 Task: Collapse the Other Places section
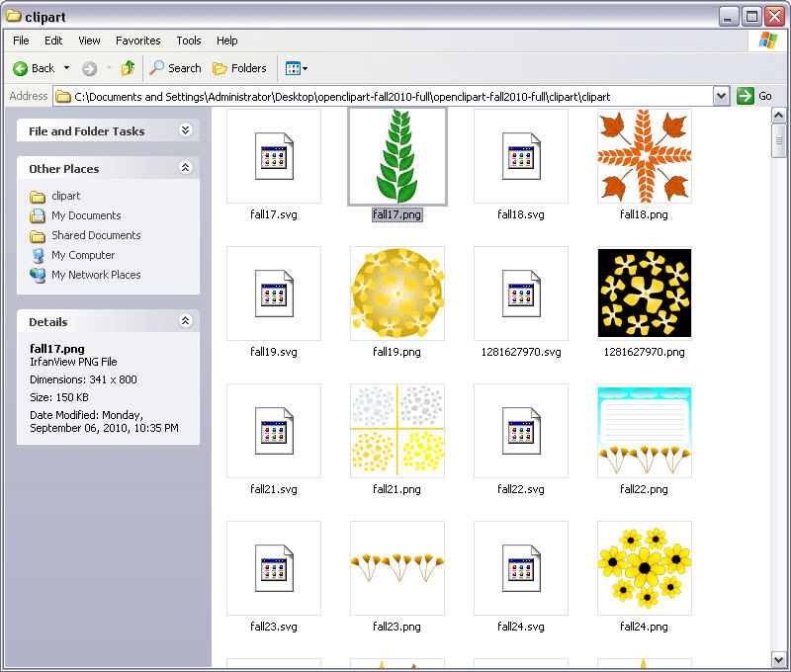tap(185, 168)
